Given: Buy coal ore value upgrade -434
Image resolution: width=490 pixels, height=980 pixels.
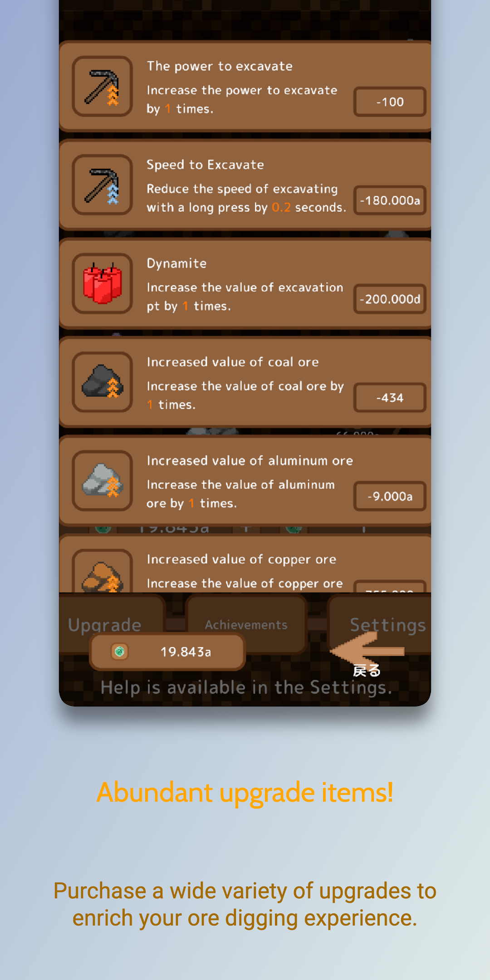Looking at the screenshot, I should tap(390, 397).
